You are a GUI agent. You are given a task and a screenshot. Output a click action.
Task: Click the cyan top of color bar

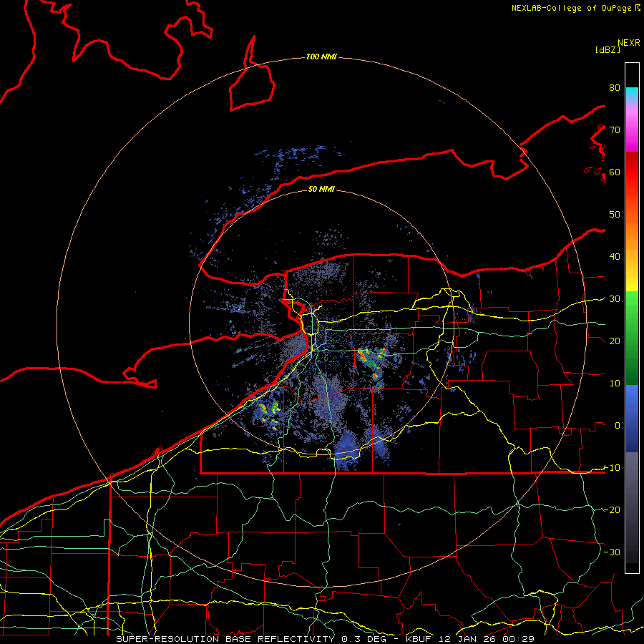point(632,93)
